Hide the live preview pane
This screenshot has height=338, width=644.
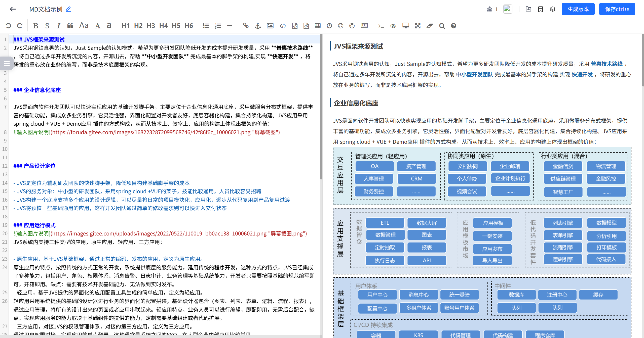click(x=393, y=26)
